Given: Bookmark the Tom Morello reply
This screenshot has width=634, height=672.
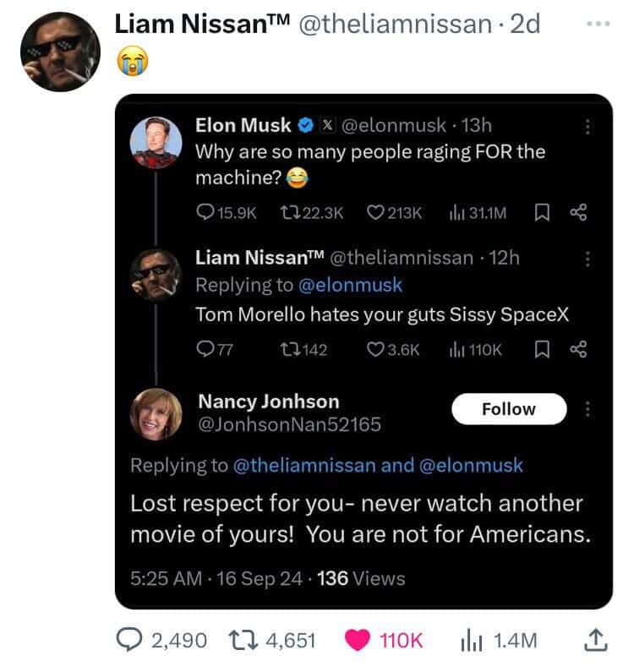Looking at the screenshot, I should pos(542,350).
